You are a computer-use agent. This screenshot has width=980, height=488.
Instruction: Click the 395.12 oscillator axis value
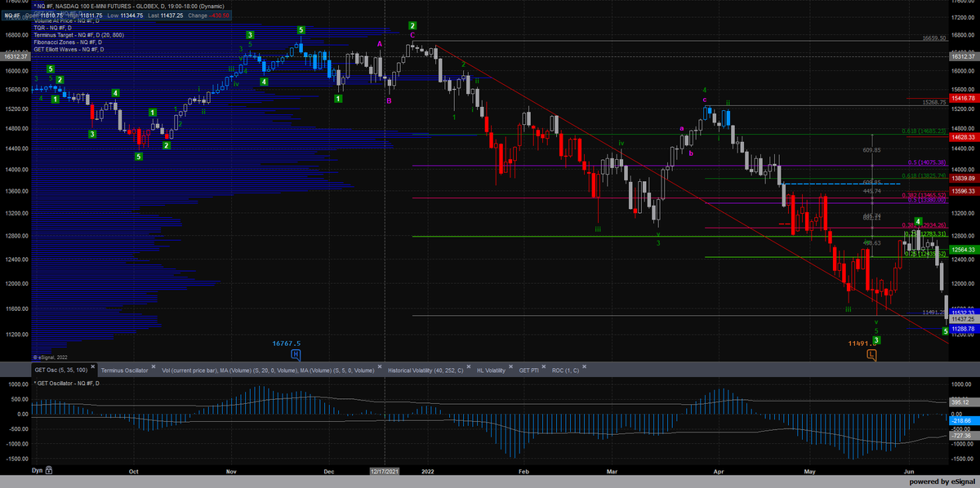pos(964,402)
